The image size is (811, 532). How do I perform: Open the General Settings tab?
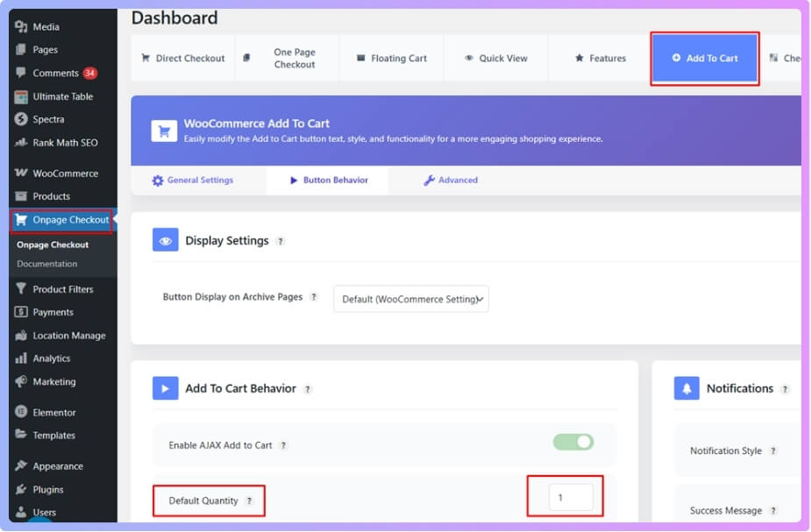[x=193, y=181]
